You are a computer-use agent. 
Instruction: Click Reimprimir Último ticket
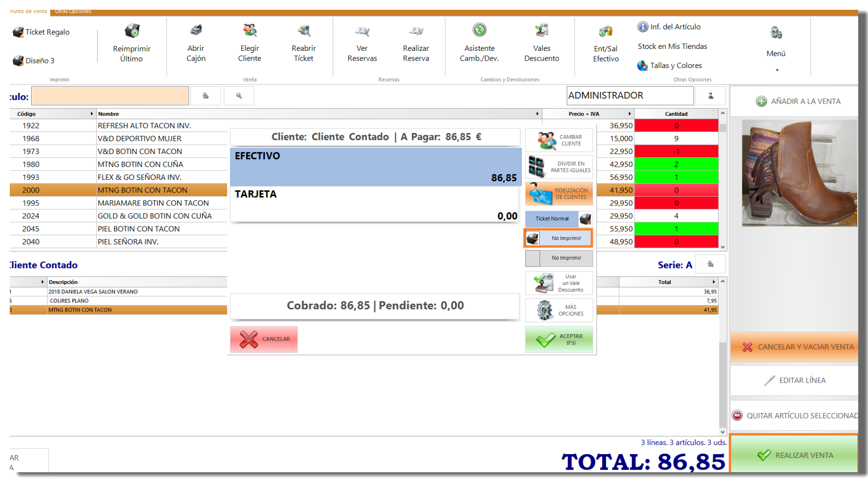click(131, 44)
